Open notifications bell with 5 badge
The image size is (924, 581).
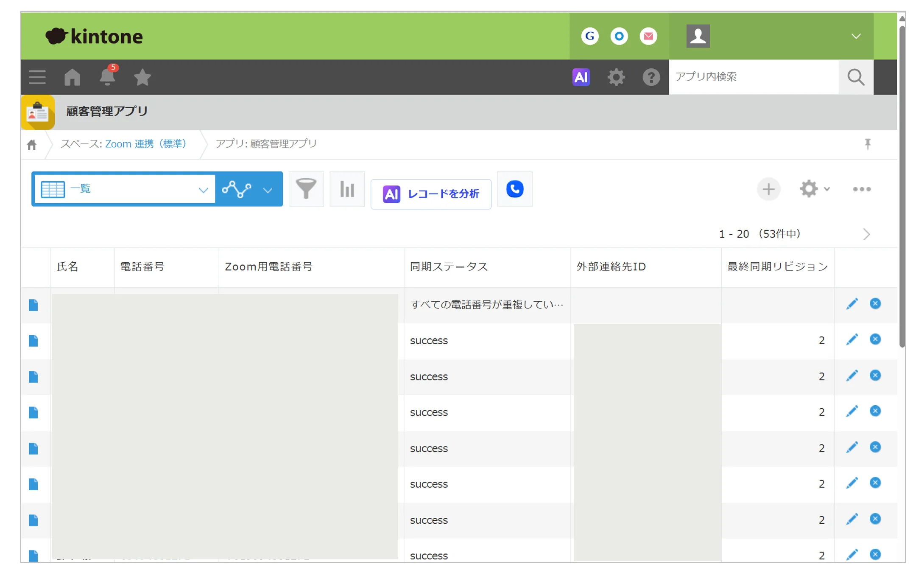108,76
